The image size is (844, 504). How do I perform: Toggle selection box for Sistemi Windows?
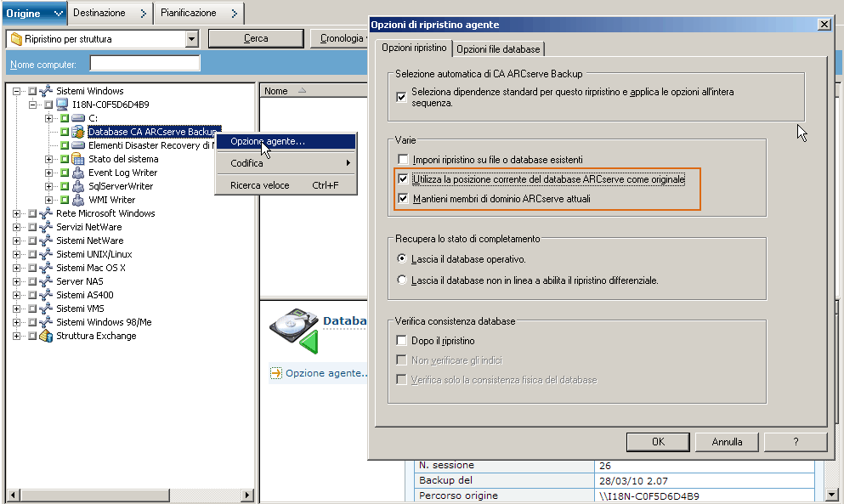(32, 91)
